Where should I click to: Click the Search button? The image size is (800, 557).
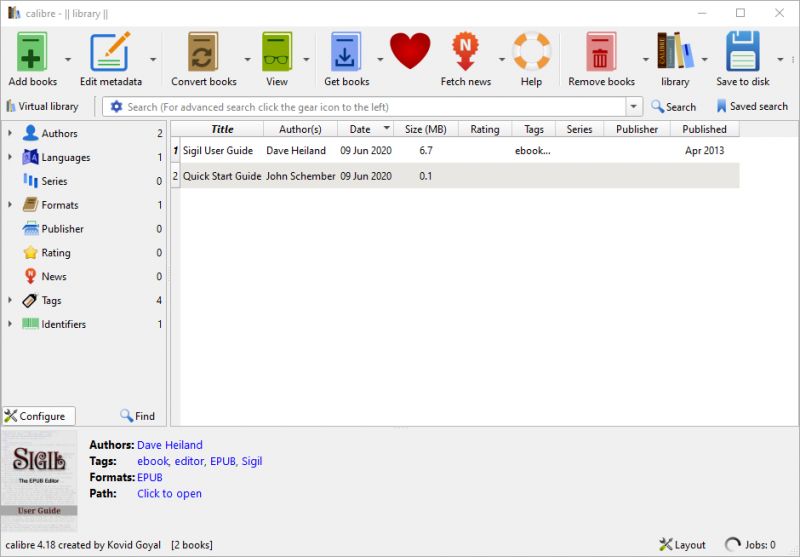[x=673, y=107]
